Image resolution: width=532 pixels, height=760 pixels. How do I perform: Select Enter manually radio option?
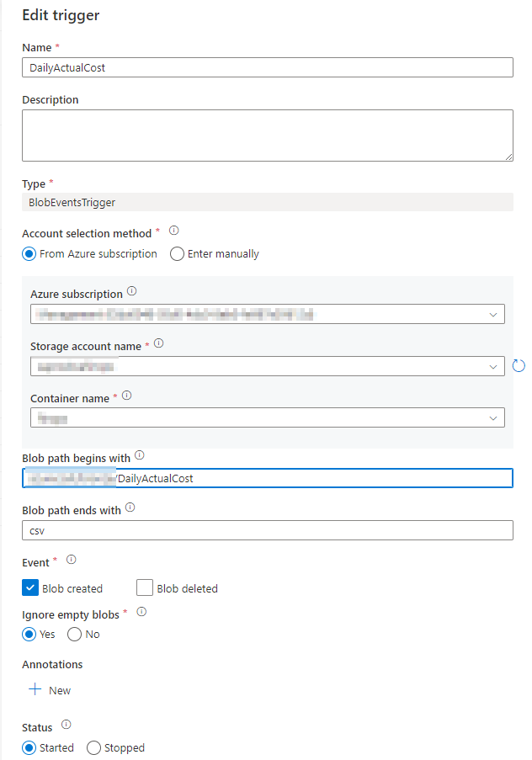[x=178, y=254]
